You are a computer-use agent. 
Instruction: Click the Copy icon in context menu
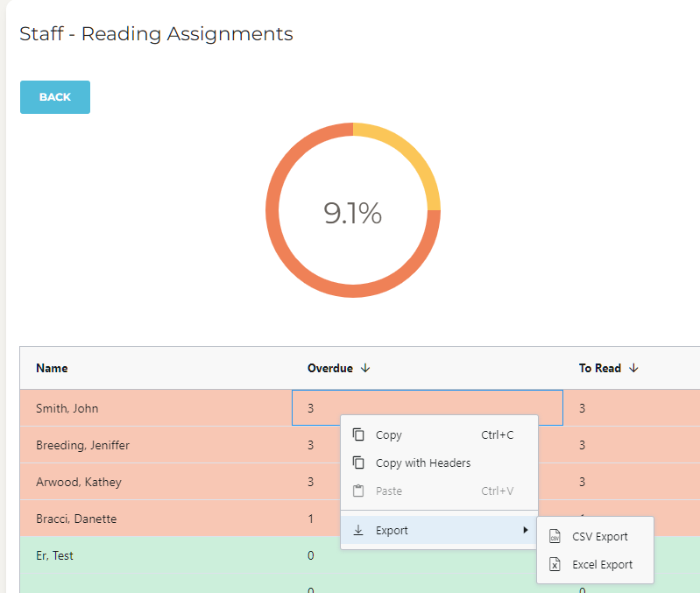(358, 434)
